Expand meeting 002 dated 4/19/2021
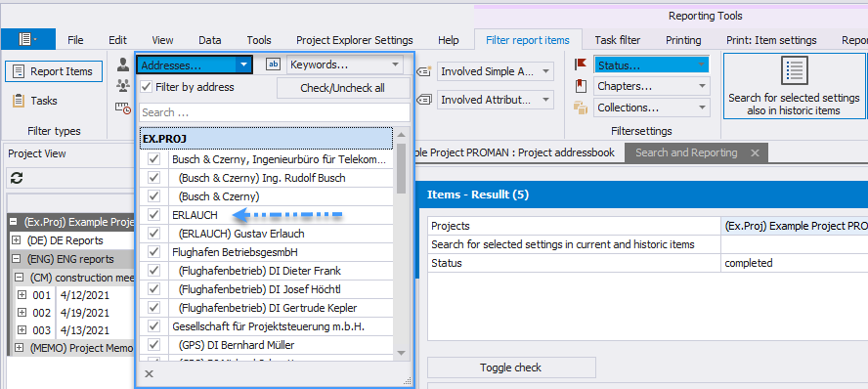 [22, 313]
